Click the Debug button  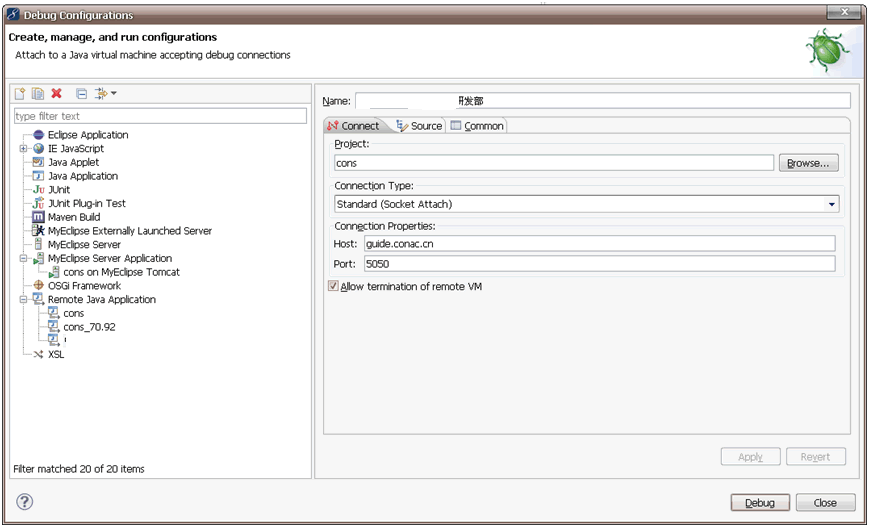pos(760,503)
